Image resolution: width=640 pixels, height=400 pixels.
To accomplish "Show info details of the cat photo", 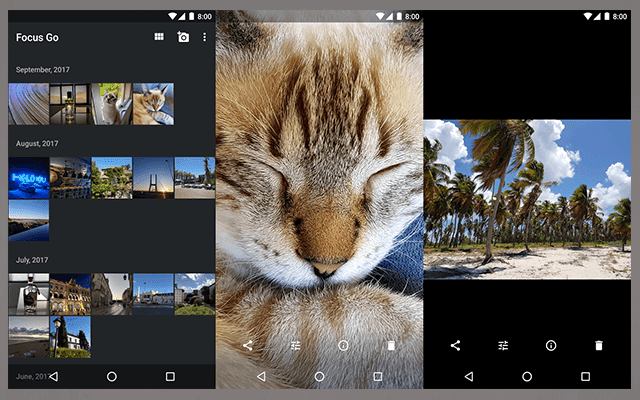I will click(343, 345).
